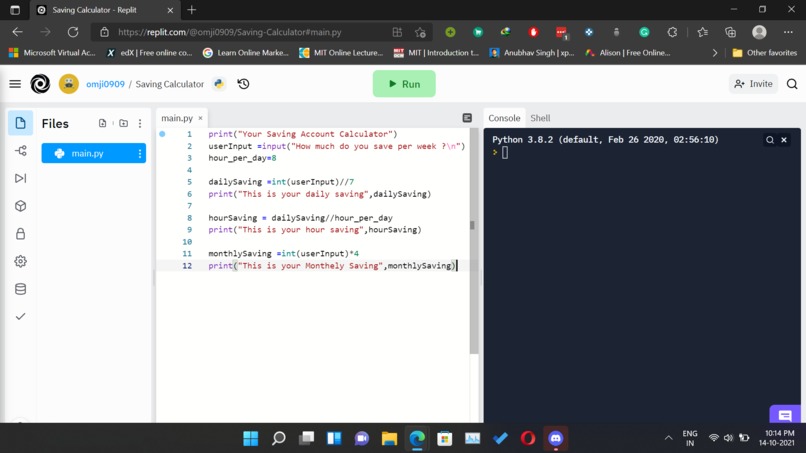Open the Other favorites folder
The image size is (806, 453).
pos(764,52)
